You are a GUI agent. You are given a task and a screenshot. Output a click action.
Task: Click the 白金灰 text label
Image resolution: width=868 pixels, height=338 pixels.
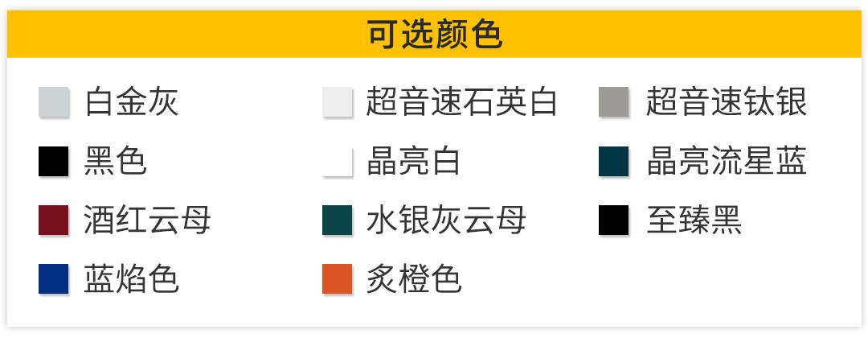(131, 103)
